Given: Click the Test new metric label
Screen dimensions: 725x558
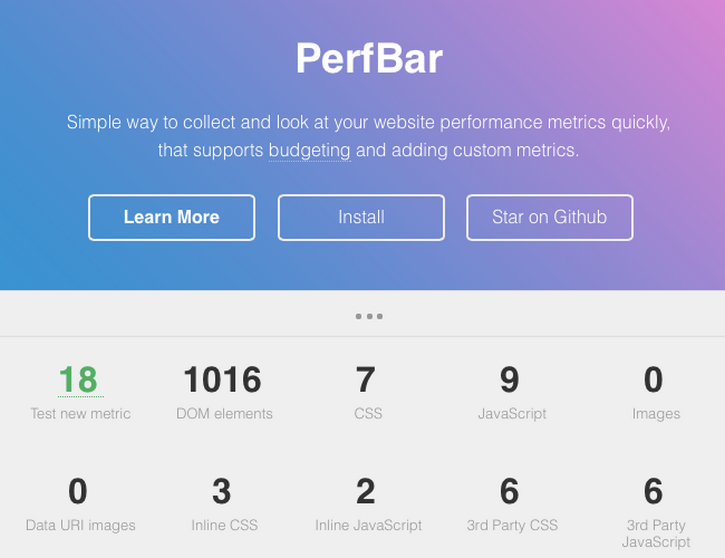Looking at the screenshot, I should click(x=80, y=414).
